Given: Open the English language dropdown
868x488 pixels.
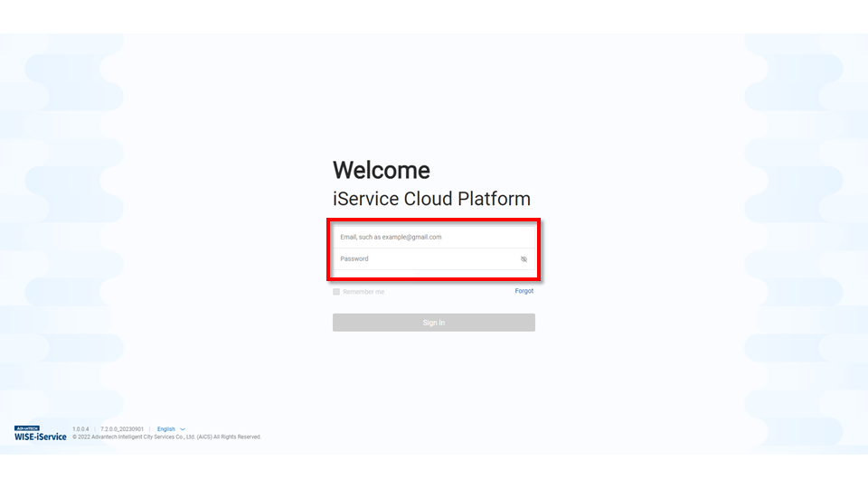Looking at the screenshot, I should [166, 429].
